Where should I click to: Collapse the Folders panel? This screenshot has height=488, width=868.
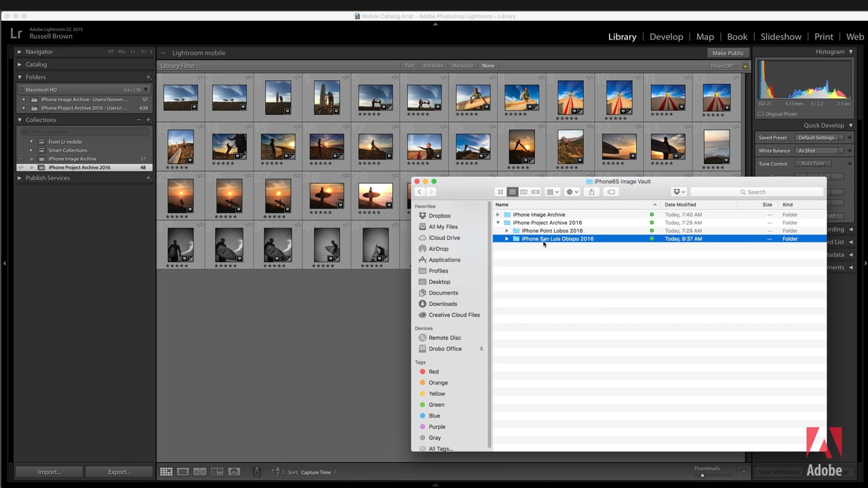(20, 77)
